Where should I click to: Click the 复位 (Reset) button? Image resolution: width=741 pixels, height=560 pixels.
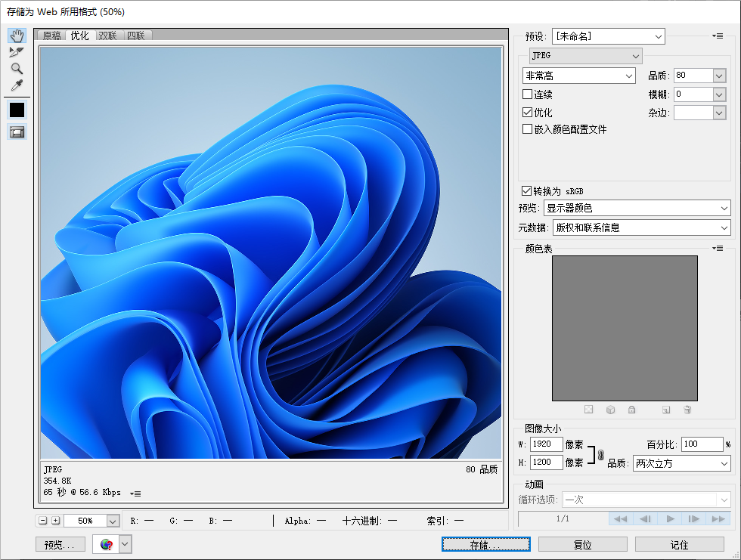click(x=582, y=544)
